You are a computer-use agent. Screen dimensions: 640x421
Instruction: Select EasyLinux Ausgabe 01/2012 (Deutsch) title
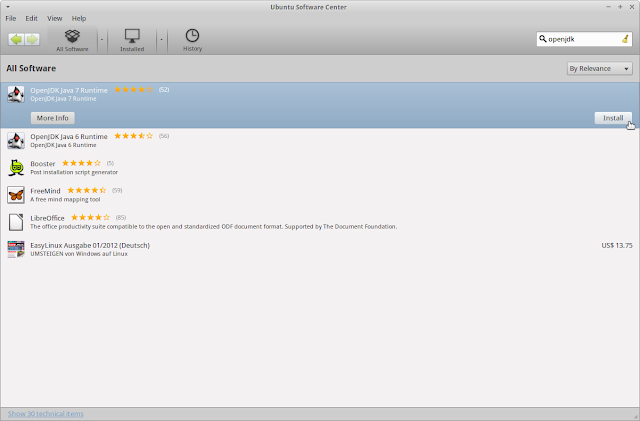coord(90,245)
